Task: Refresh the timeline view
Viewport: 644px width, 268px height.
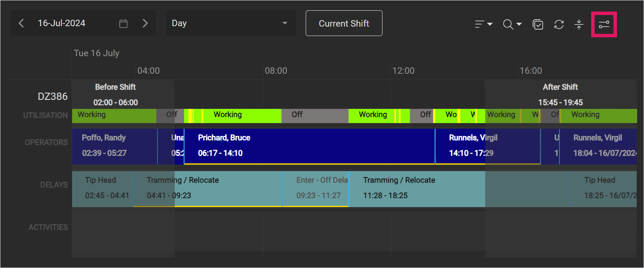Action: [x=559, y=24]
